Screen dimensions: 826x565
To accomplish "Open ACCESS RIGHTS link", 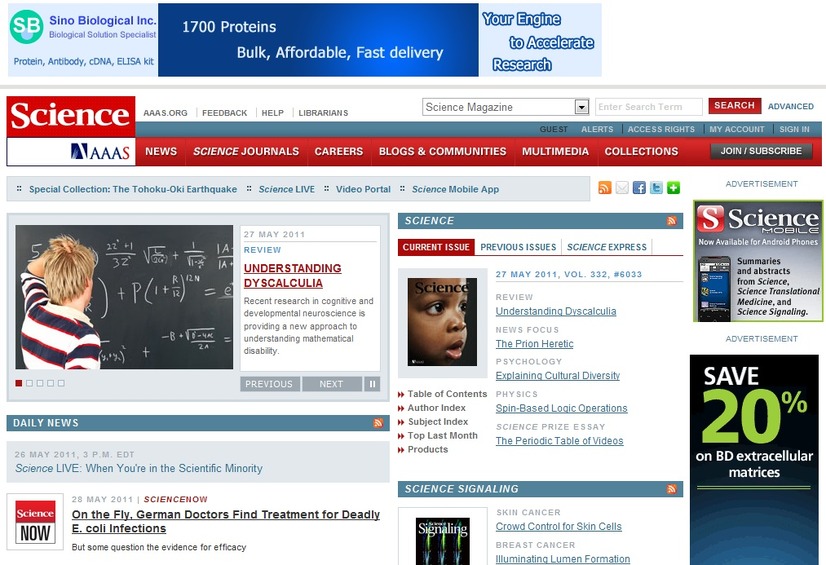I will click(661, 129).
